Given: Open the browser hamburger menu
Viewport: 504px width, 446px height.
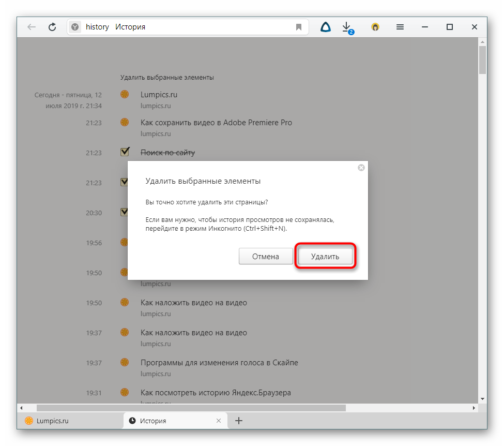Looking at the screenshot, I should (400, 27).
